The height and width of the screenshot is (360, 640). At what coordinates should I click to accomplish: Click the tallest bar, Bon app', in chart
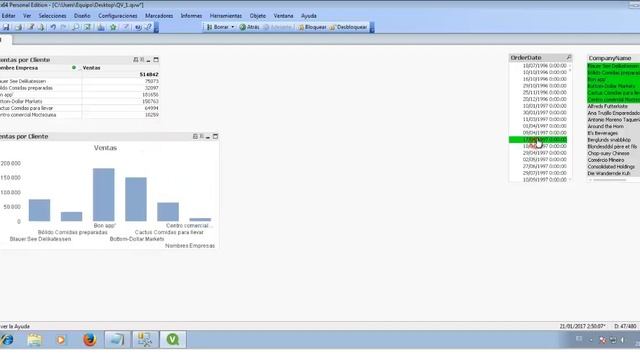[104, 195]
